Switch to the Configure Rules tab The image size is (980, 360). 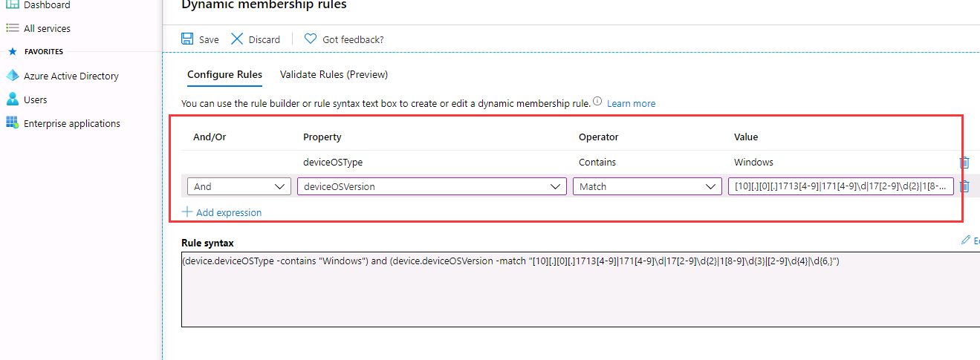[x=224, y=74]
